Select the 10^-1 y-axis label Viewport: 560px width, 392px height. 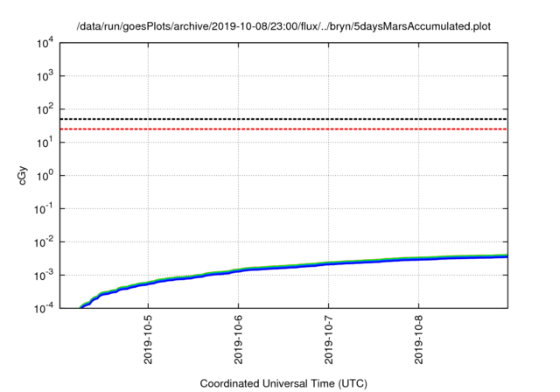(44, 209)
